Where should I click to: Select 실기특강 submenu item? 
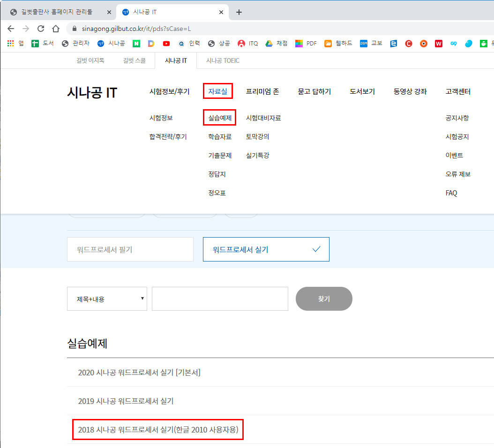click(257, 155)
